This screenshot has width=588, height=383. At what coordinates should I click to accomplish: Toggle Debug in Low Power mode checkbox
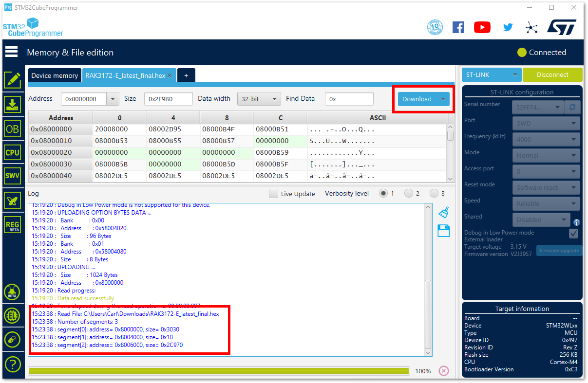point(573,233)
